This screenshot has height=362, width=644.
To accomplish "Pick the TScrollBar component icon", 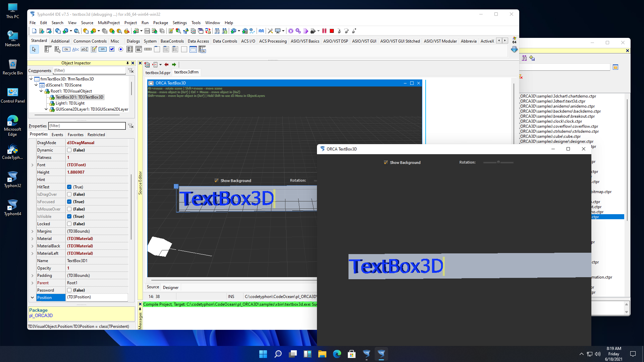I will [x=148, y=50].
